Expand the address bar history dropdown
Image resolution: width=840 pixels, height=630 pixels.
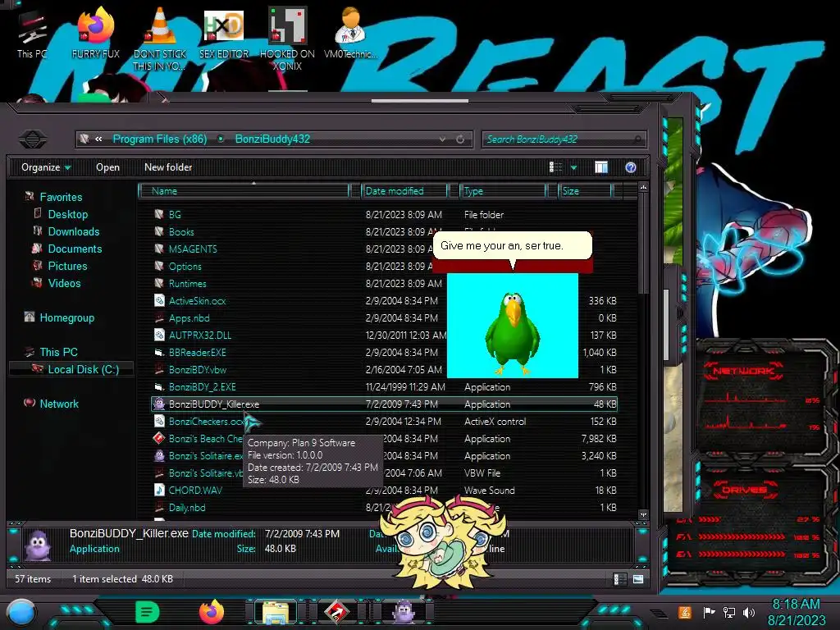pos(442,139)
